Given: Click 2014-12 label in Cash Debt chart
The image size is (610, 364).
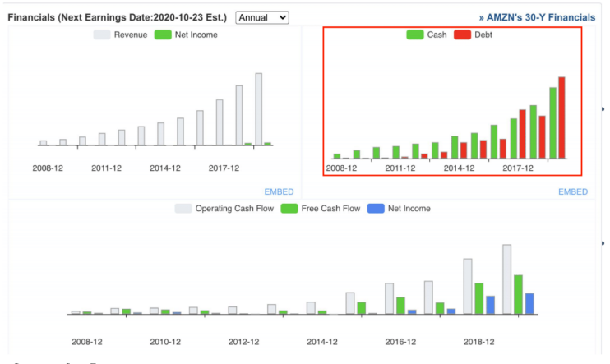Looking at the screenshot, I should tap(459, 168).
